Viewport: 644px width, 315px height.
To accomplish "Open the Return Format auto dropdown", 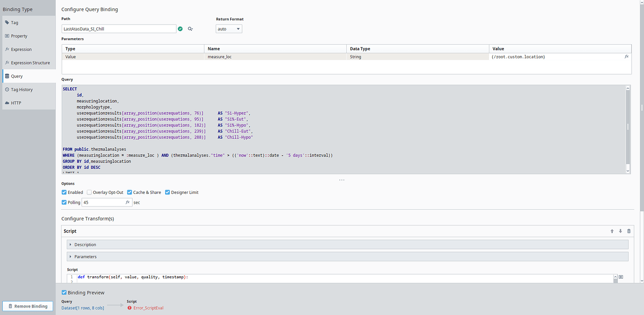I will (x=229, y=28).
